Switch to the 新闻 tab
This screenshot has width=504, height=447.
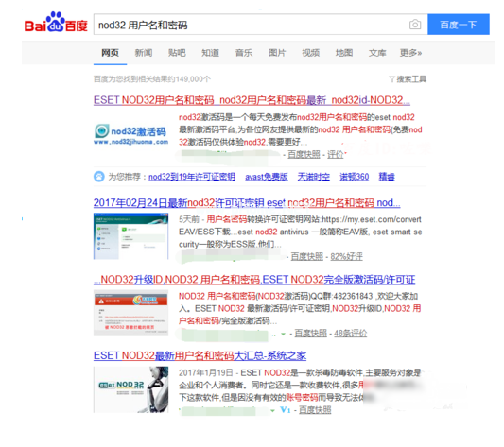pyautogui.click(x=144, y=53)
